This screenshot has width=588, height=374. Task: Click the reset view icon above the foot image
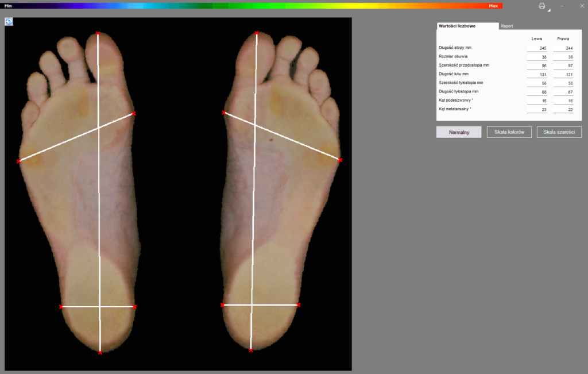pos(9,22)
